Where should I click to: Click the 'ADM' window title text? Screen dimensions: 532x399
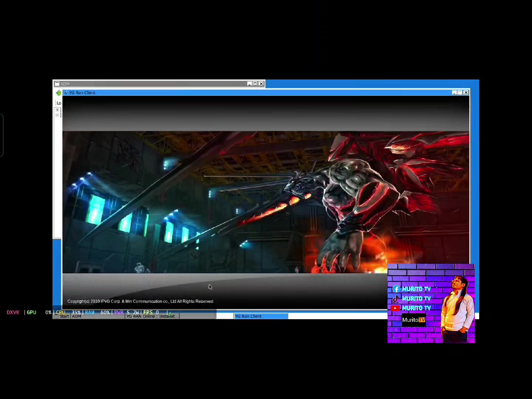point(65,84)
